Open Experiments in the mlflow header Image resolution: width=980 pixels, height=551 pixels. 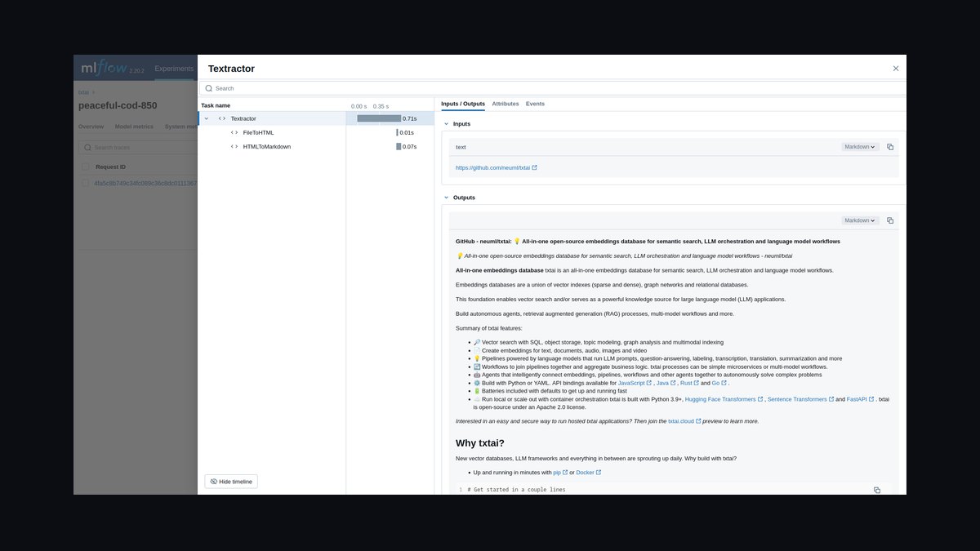(174, 69)
